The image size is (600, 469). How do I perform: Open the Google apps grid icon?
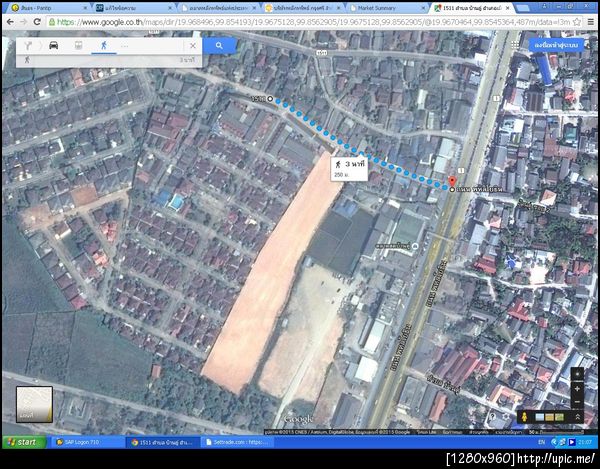[515, 45]
